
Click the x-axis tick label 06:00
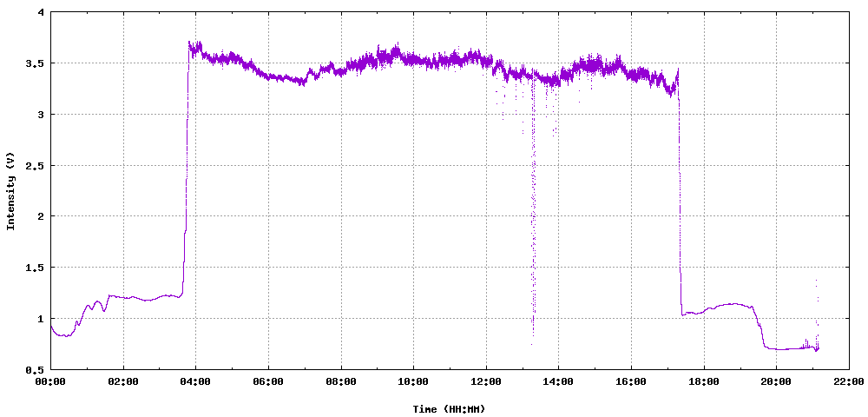(268, 381)
